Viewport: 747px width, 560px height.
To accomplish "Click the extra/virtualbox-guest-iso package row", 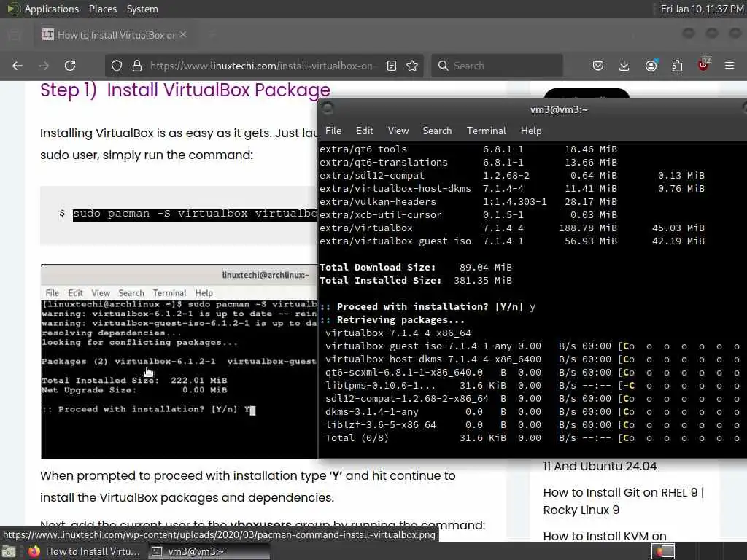I will point(511,241).
